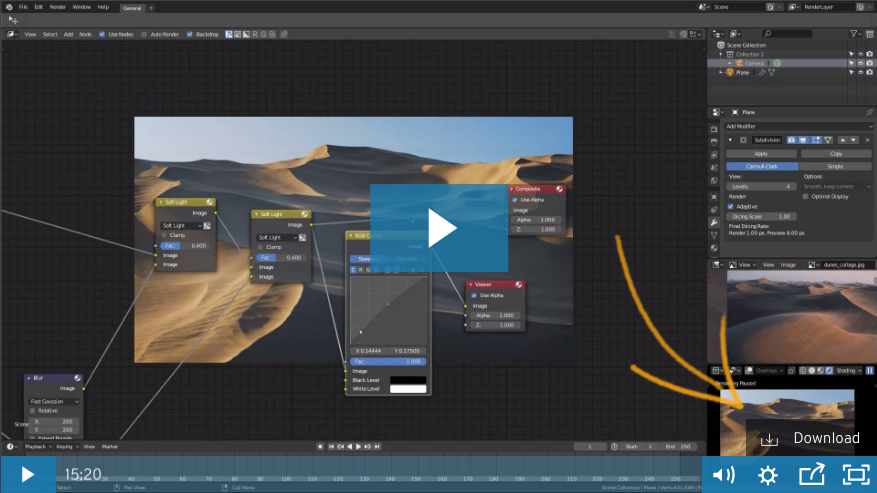Toggle Clamp on the second Soft Light node

point(261,247)
